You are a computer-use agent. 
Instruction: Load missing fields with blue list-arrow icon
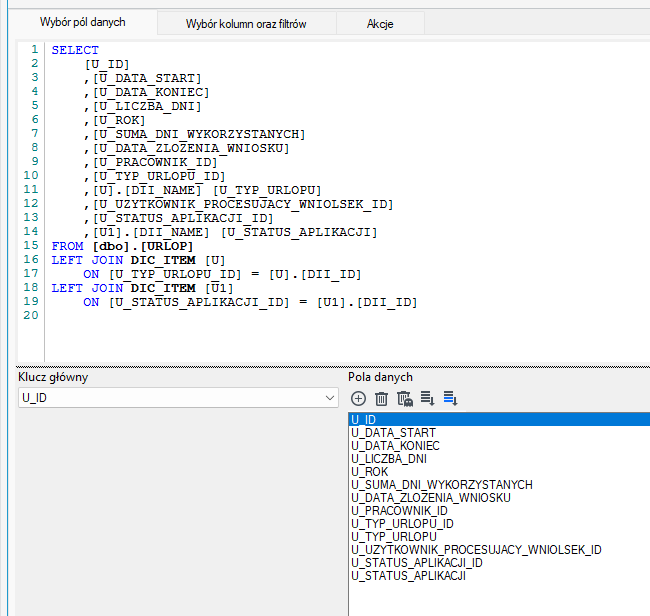coord(451,398)
